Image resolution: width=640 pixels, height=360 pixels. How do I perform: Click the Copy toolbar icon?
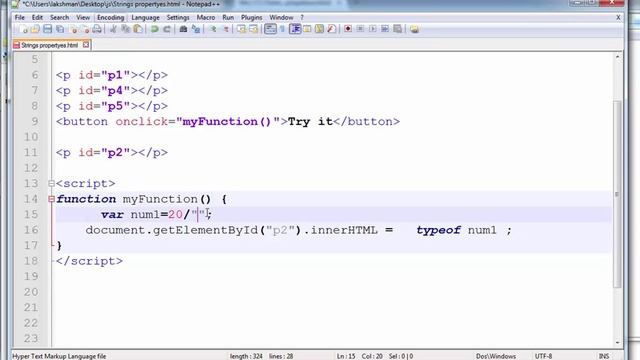(126, 29)
